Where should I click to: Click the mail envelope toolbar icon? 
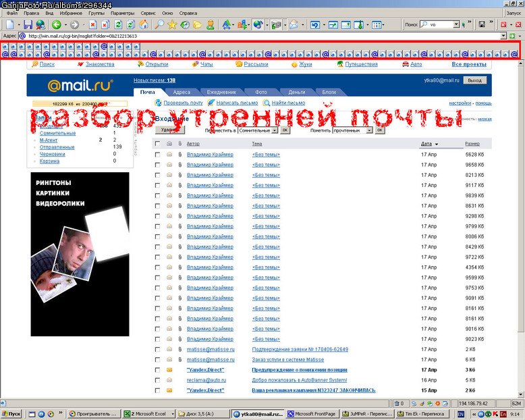(294, 25)
